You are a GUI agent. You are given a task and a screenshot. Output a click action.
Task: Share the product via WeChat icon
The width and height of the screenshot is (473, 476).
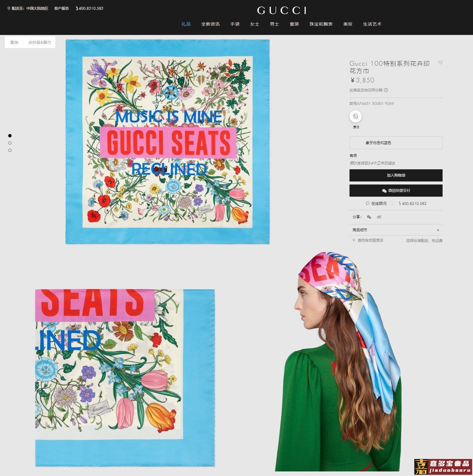tap(369, 217)
